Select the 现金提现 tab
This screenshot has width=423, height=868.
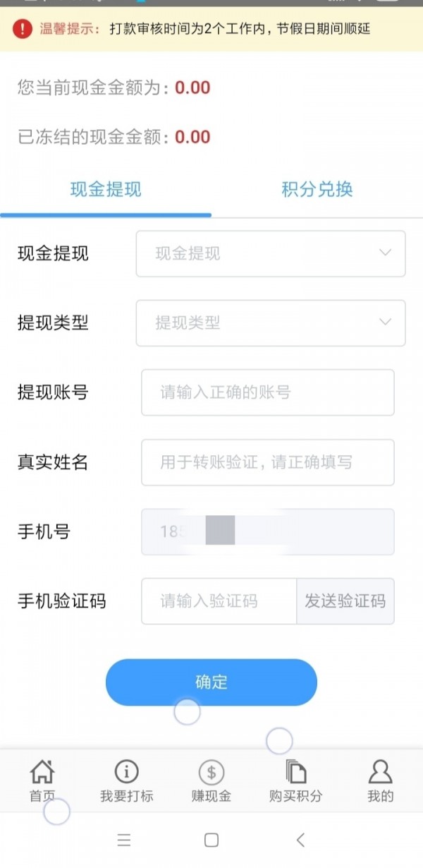106,189
